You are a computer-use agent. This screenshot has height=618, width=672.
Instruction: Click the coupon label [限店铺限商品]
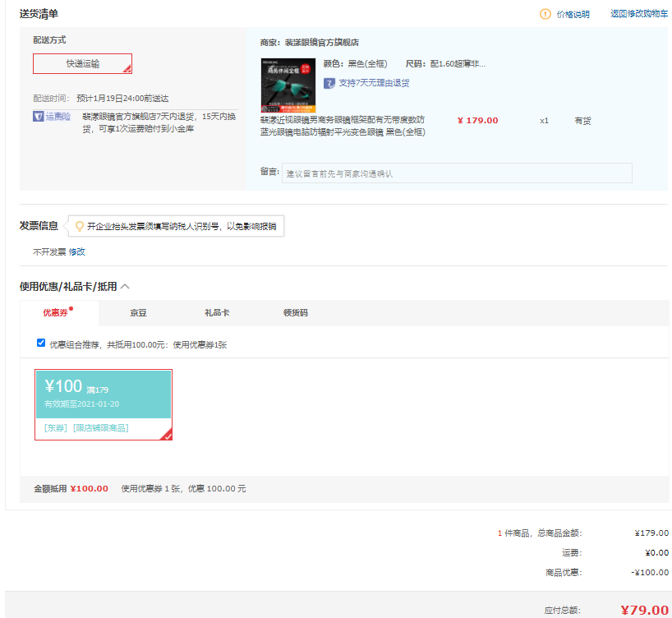tap(101, 428)
